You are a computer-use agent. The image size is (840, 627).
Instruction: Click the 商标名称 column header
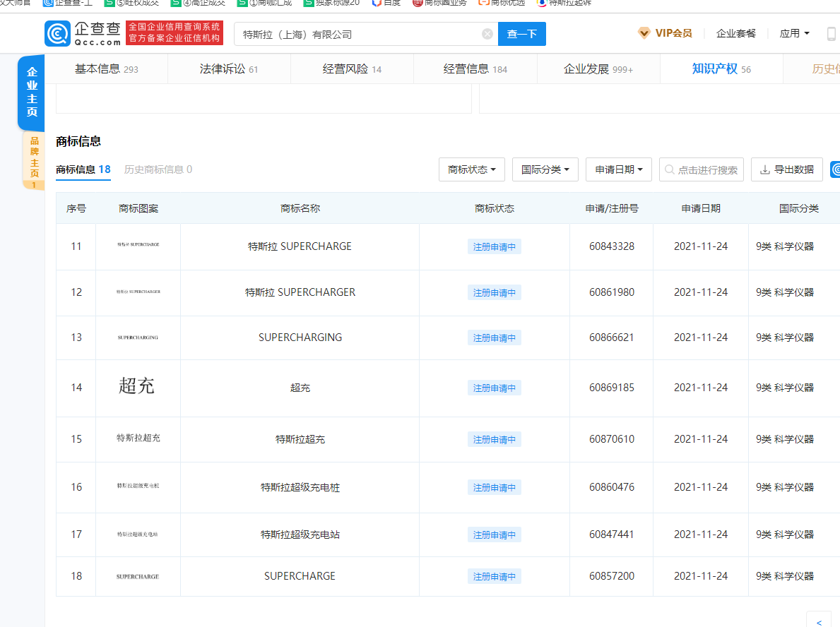pyautogui.click(x=300, y=208)
